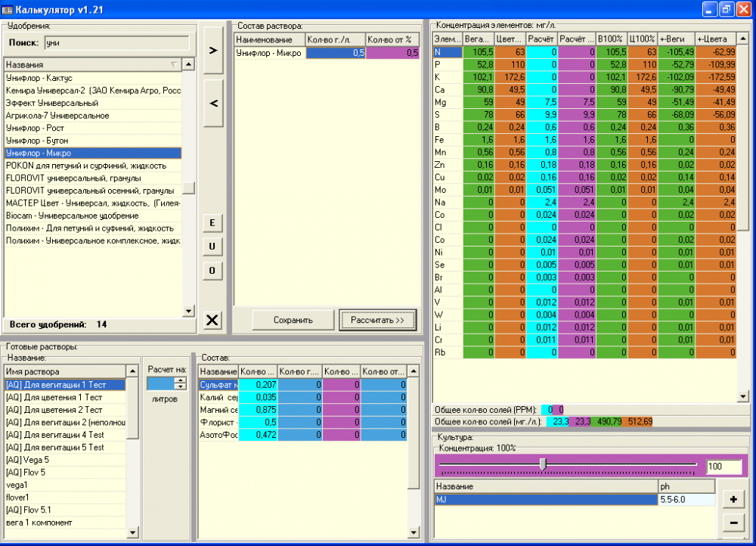The image size is (756, 546).
Task: Adjust the Концентрация slider handle
Action: pos(543,464)
